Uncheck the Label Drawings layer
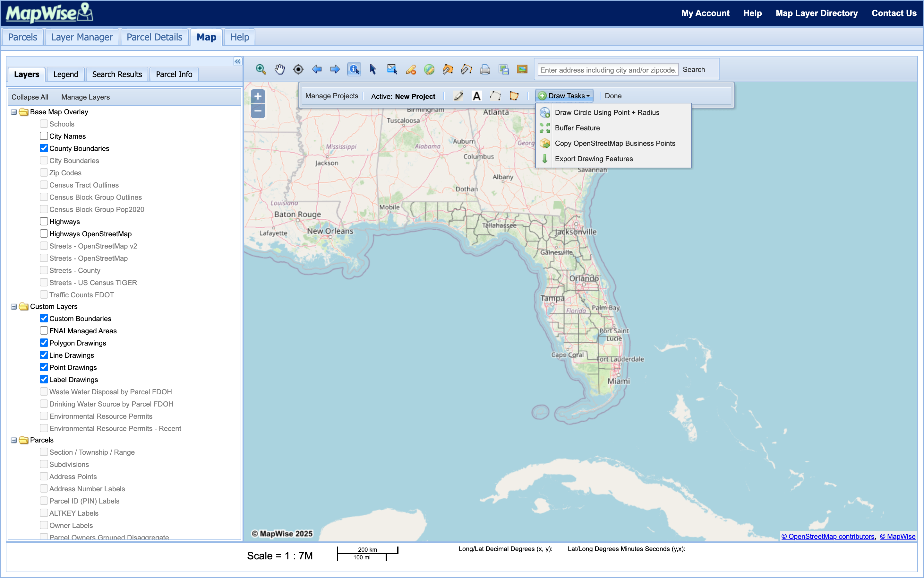924x578 pixels. (44, 380)
